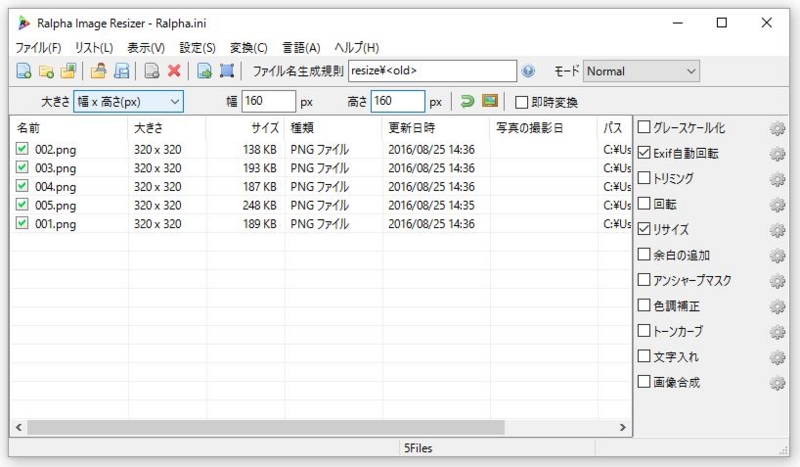This screenshot has width=800, height=467.
Task: Enable the 画像合成 checkbox
Action: tap(644, 381)
